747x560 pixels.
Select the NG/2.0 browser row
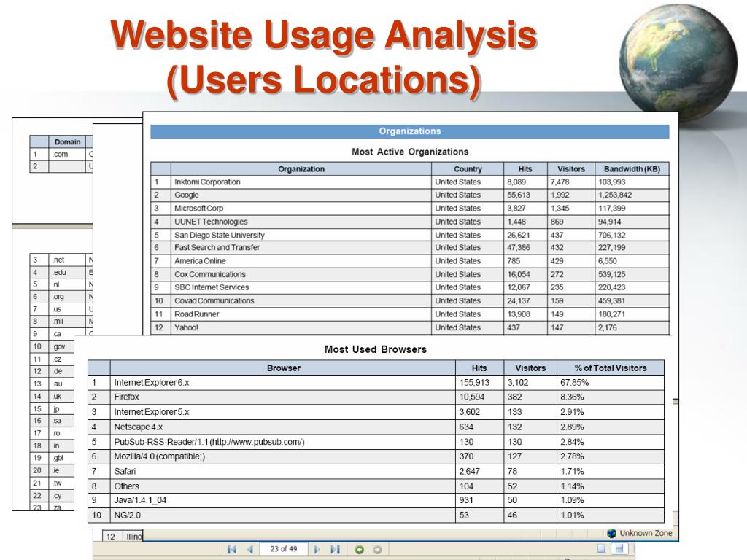click(x=376, y=516)
